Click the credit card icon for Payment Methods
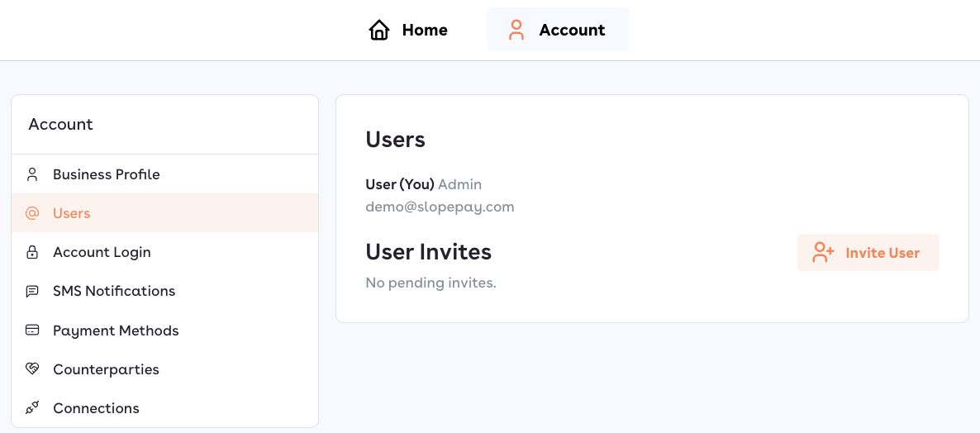This screenshot has width=980, height=433. coord(32,331)
